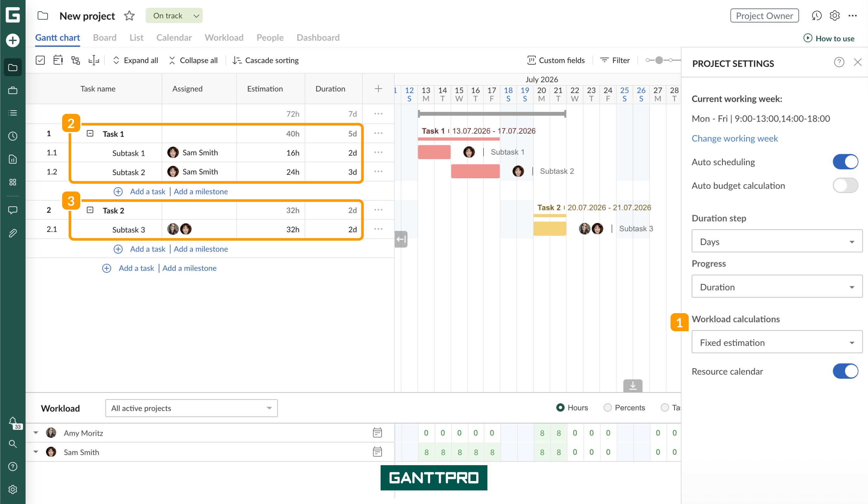The height and width of the screenshot is (504, 868).
Task: Open Workload calculations Fixed estimation dropdown
Action: [777, 342]
